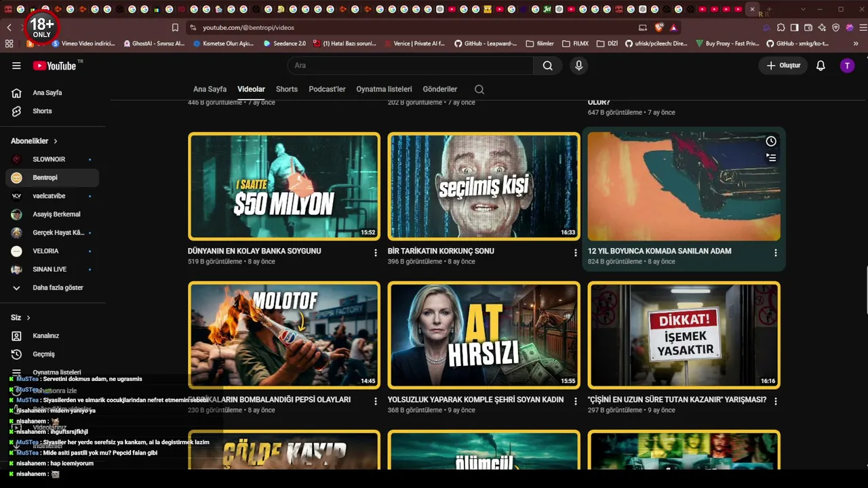Open the Podcast'ler tab
Viewport: 868px width, 488px height.
pyautogui.click(x=327, y=89)
